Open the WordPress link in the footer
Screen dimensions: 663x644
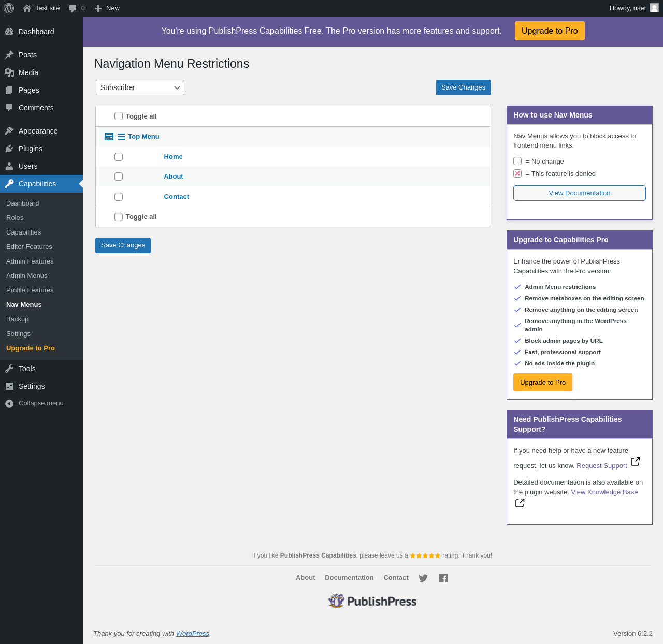(x=193, y=634)
